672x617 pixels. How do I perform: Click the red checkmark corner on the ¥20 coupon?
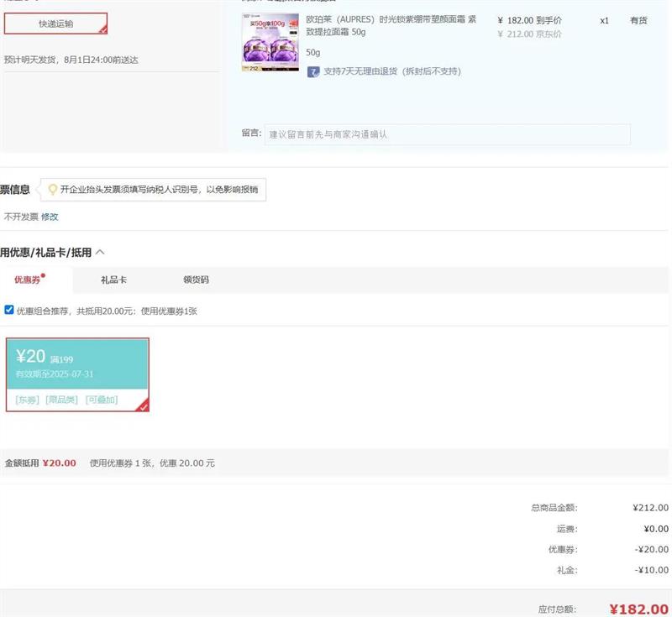(143, 406)
